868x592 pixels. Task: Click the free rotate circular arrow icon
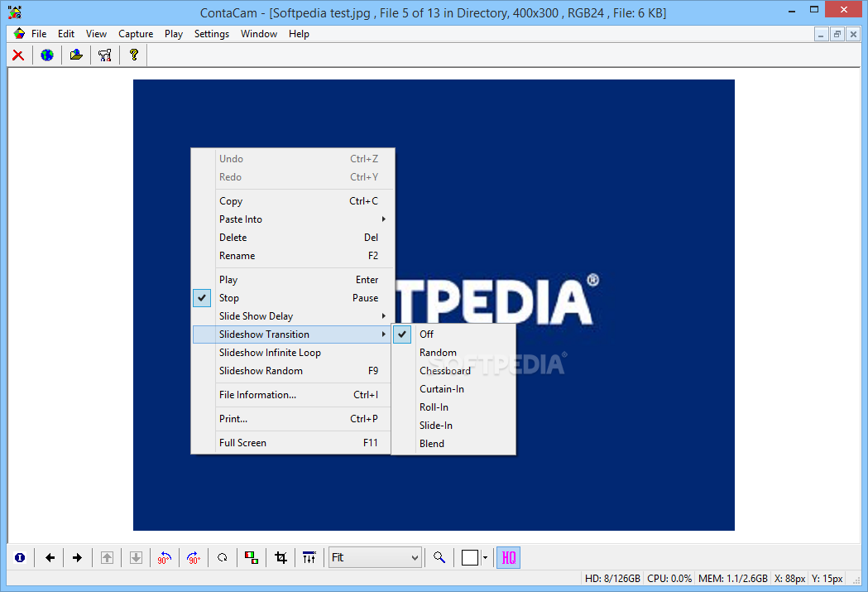(x=223, y=558)
